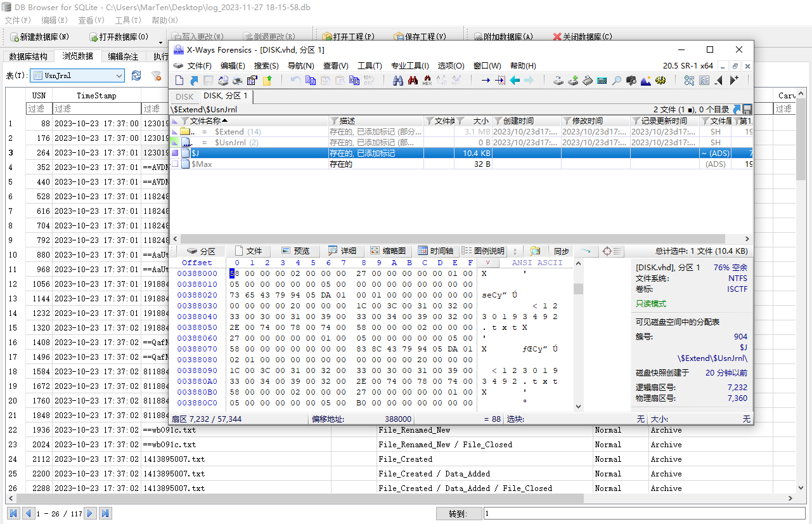
Task: Go to last record page in DB Browser
Action: [106, 513]
